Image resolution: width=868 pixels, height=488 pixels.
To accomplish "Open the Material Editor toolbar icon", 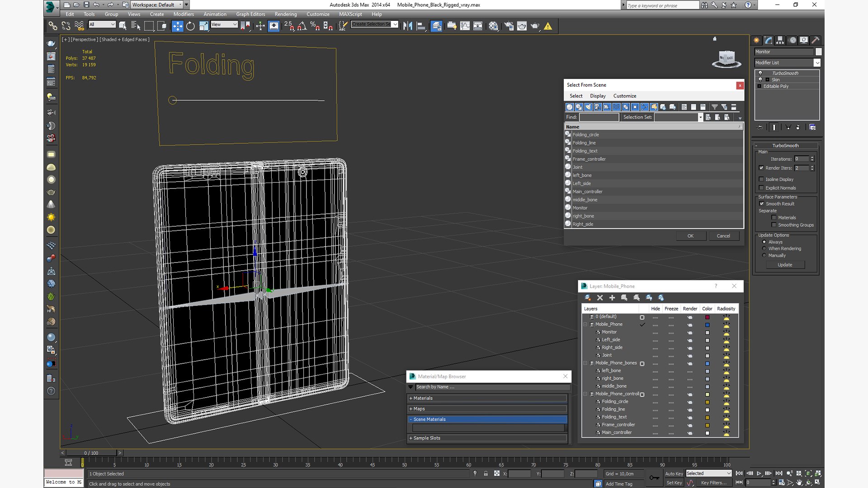I will click(493, 26).
